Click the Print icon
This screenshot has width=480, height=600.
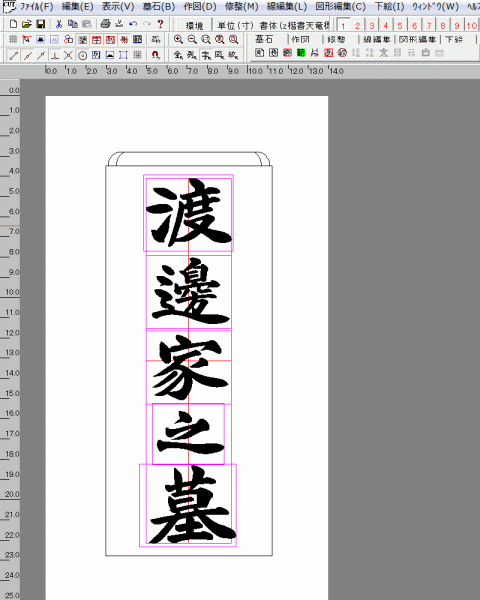105,24
